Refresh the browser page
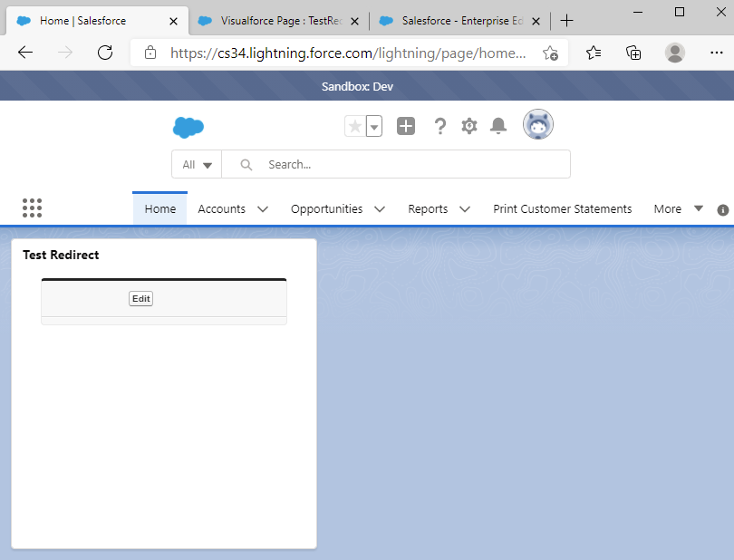Image resolution: width=734 pixels, height=560 pixels. (x=105, y=53)
